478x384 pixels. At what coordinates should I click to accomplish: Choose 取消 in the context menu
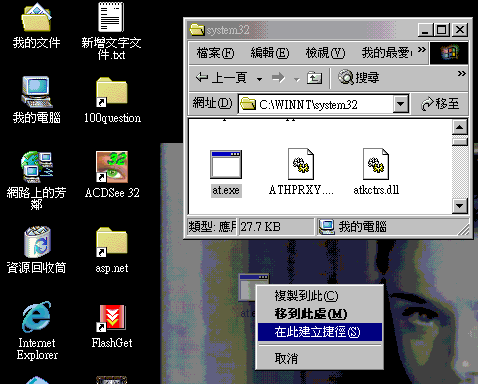point(320,359)
